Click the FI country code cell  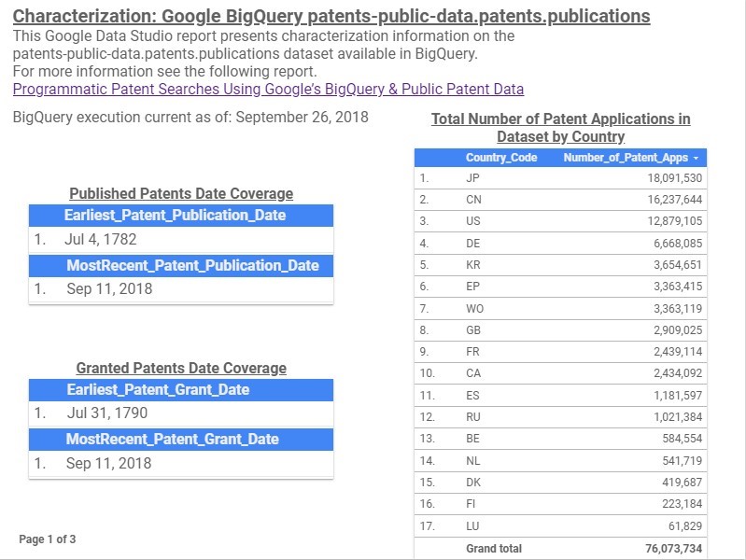471,503
